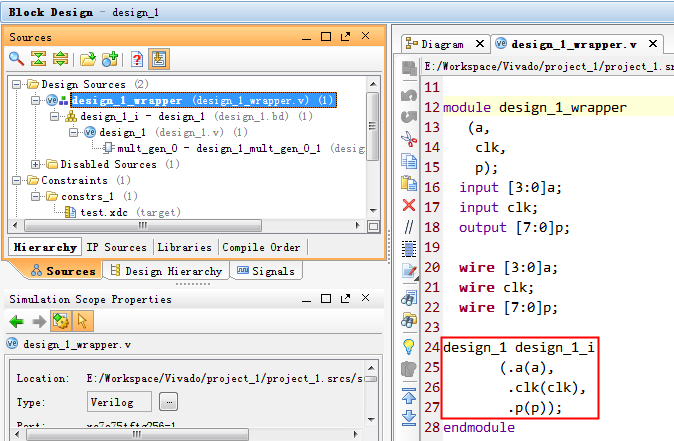Click the Add Sources icon with green plus
This screenshot has height=441, width=674.
(109, 59)
